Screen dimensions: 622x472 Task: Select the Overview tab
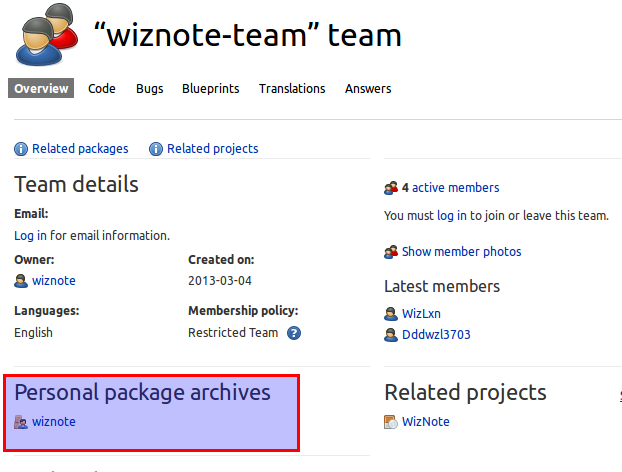point(41,89)
